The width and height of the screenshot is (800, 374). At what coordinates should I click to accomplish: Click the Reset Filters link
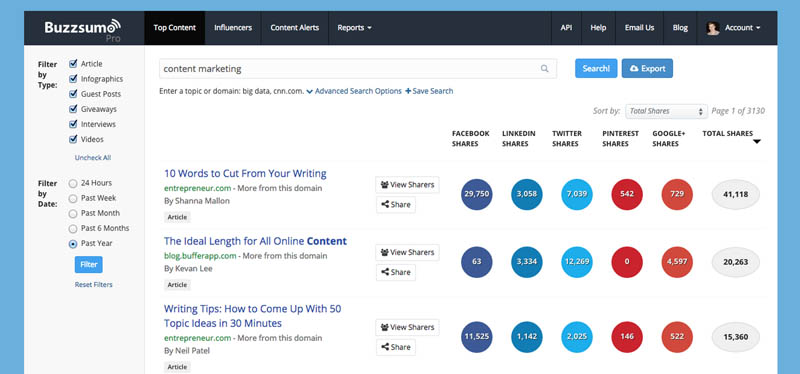point(93,285)
